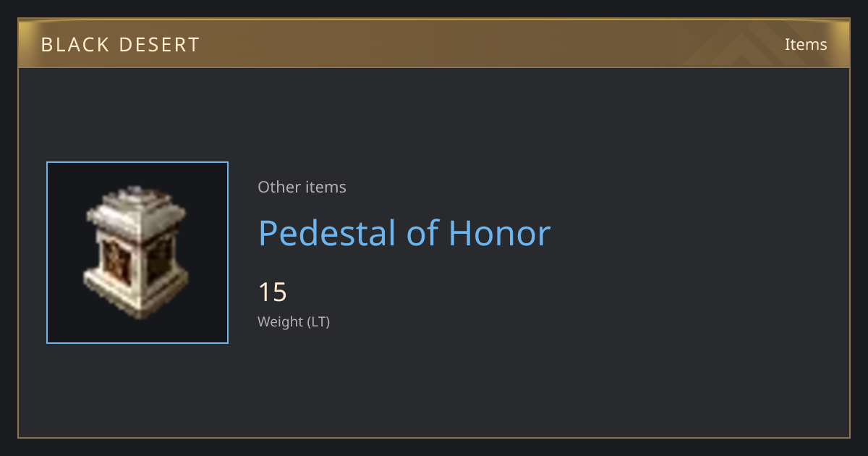This screenshot has width=868, height=456.
Task: Click the Weight (LT) label
Action: [294, 321]
